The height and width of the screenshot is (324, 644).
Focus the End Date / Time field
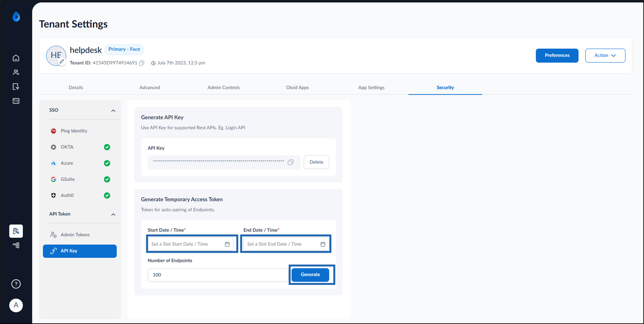pyautogui.click(x=286, y=244)
